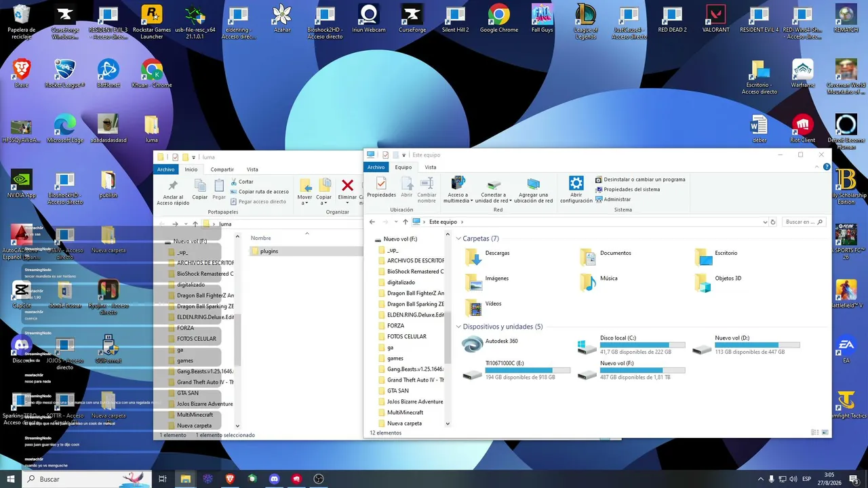The height and width of the screenshot is (488, 868).
Task: Open the Vista tab in the Este equipo window
Action: pos(431,167)
